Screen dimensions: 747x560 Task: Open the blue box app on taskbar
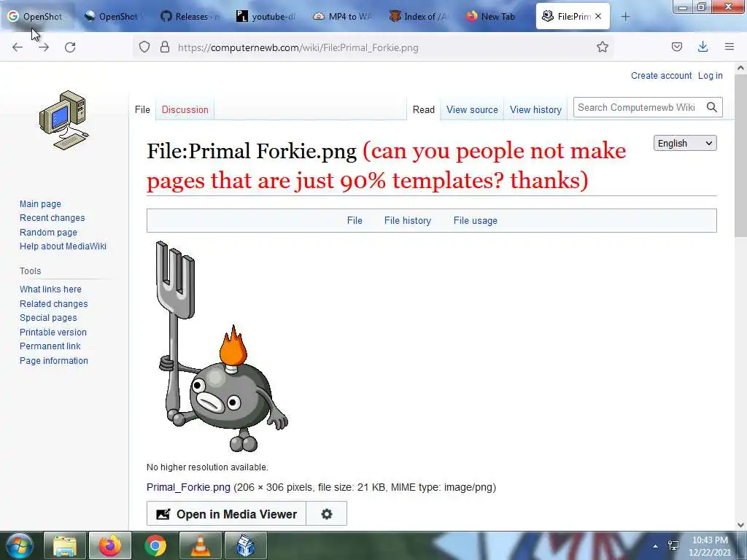(245, 545)
